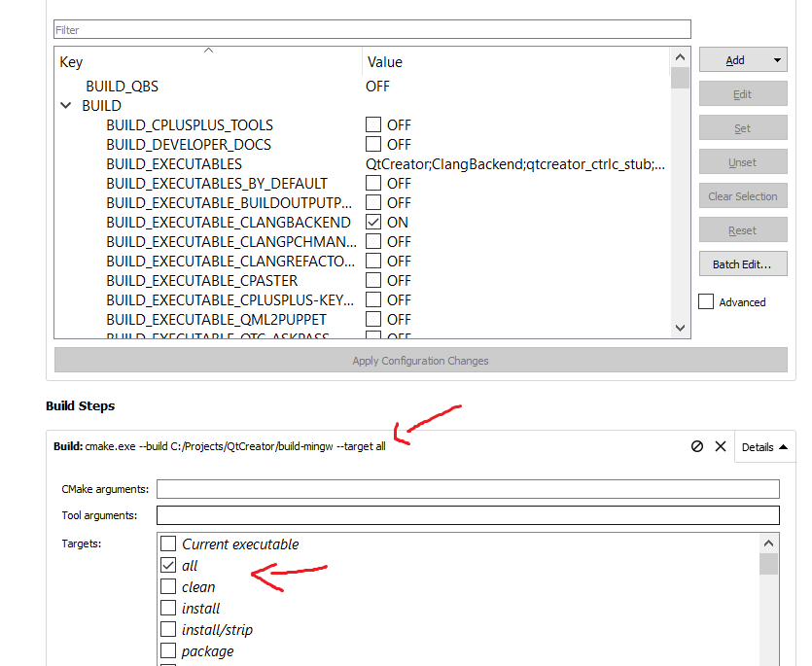Collapse build step Details
The height and width of the screenshot is (666, 812).
764,447
